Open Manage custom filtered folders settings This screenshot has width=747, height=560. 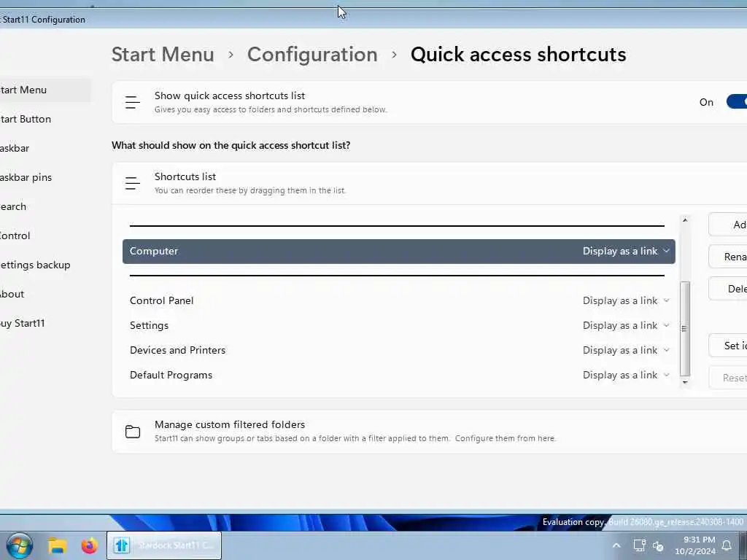click(429, 432)
